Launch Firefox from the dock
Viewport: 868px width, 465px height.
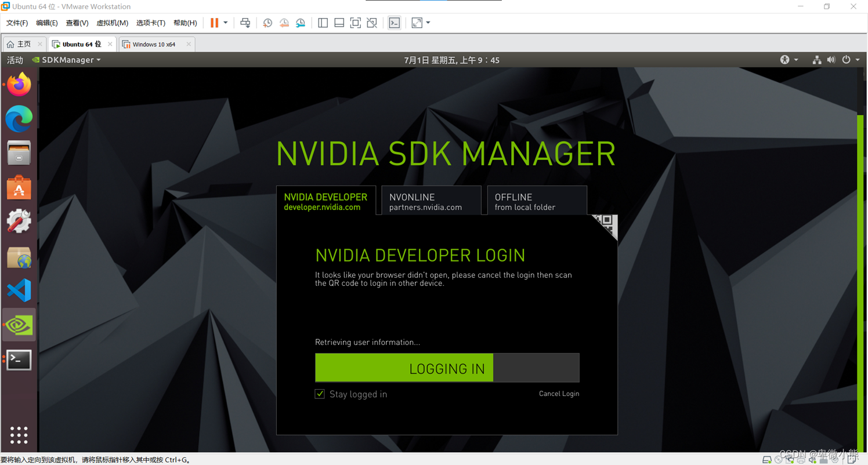pos(19,85)
